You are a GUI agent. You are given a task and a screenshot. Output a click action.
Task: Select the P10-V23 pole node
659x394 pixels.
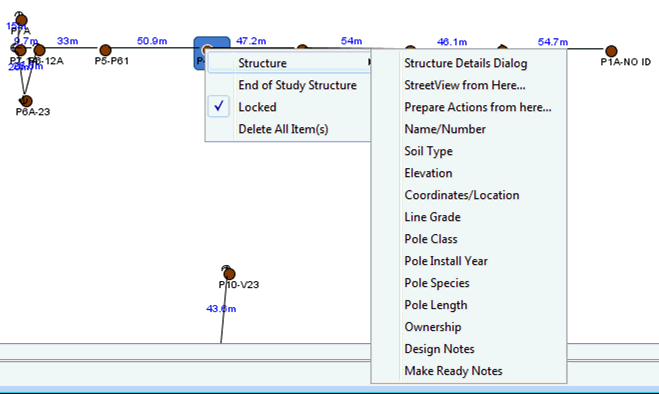tap(229, 274)
